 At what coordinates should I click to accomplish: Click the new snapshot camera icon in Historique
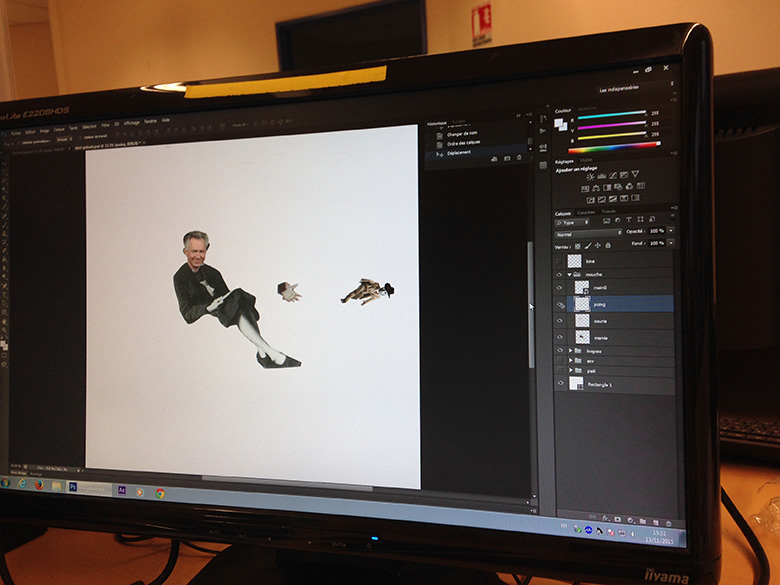tap(507, 158)
